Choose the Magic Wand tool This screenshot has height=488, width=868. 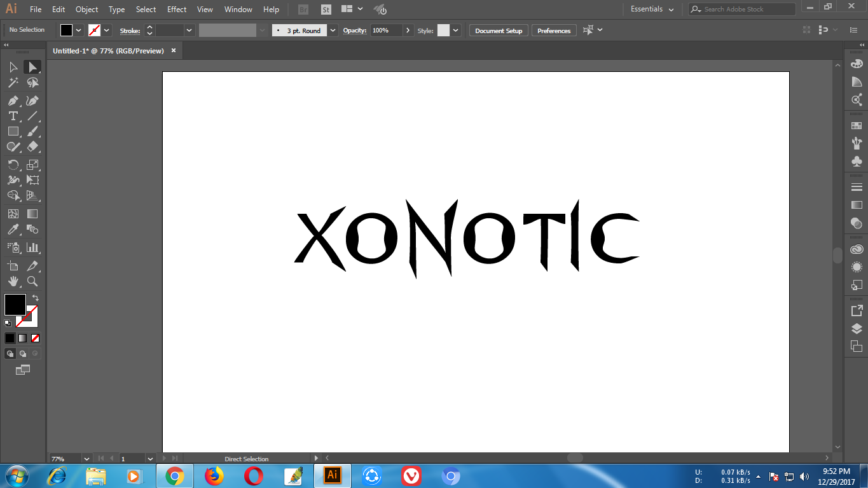[x=13, y=83]
